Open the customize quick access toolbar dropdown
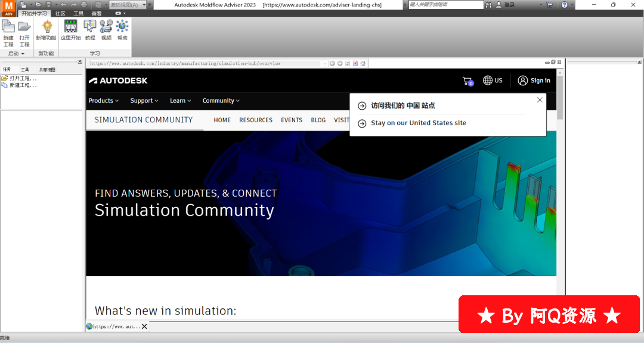 (150, 5)
